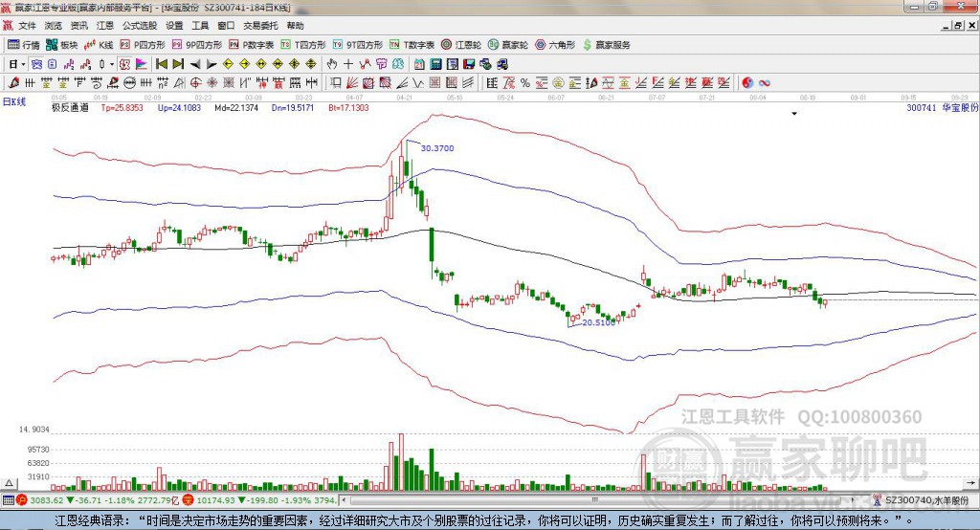Open the 江恩 menu
The width and height of the screenshot is (980, 530).
[104, 26]
